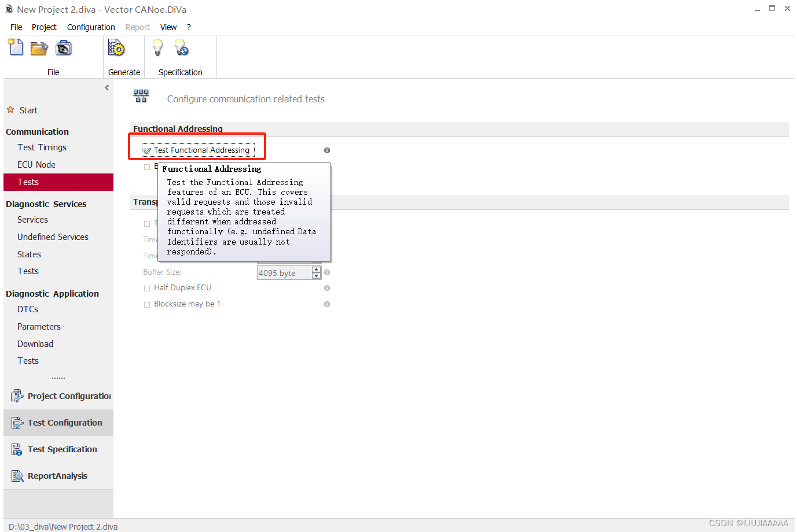The image size is (797, 532).
Task: Select highlighted Tests under Communication
Action: click(x=58, y=182)
